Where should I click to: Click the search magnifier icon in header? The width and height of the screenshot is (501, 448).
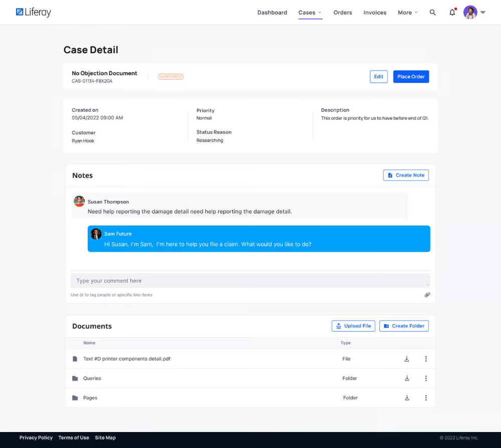[433, 13]
